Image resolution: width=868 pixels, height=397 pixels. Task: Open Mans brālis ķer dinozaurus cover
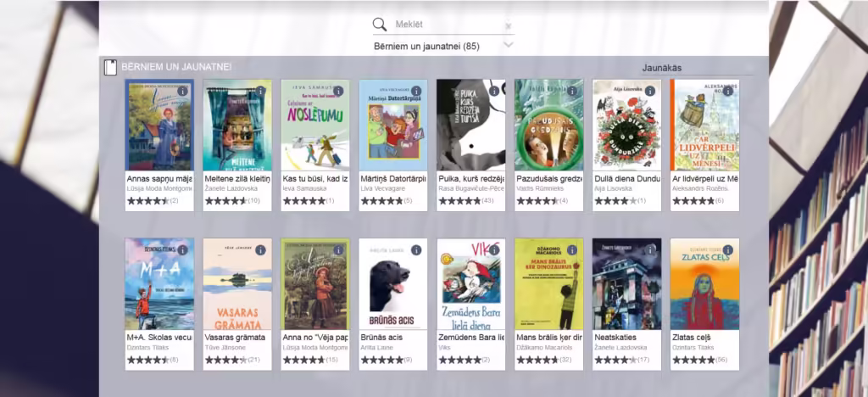point(549,284)
